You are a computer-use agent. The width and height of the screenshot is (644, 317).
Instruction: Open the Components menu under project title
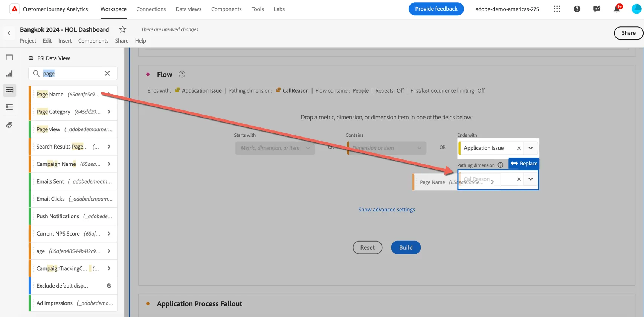point(93,41)
